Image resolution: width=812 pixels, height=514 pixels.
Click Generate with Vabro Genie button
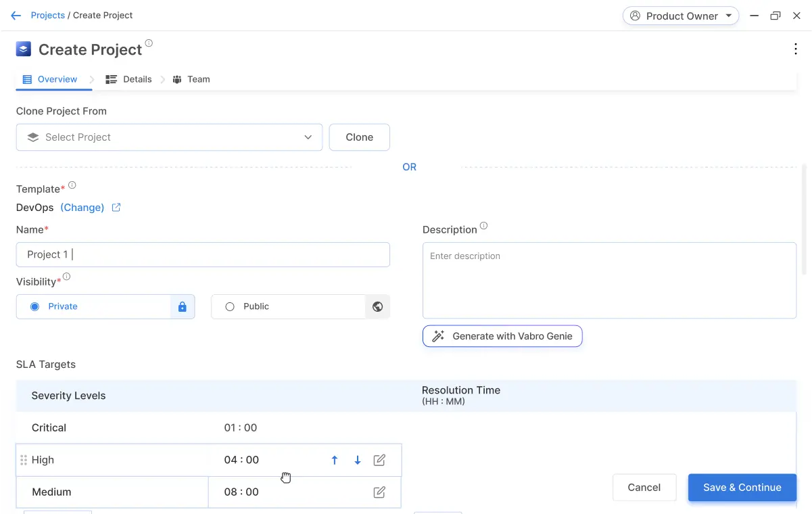502,336
